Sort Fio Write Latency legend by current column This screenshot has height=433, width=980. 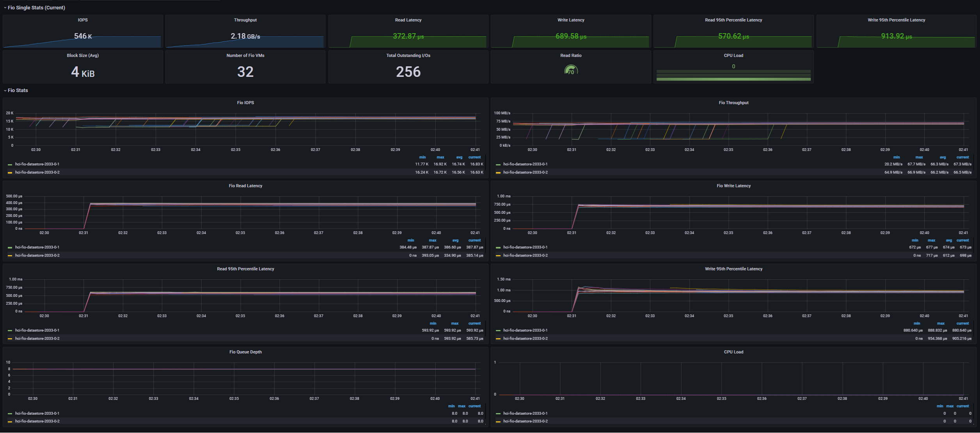pyautogui.click(x=962, y=240)
